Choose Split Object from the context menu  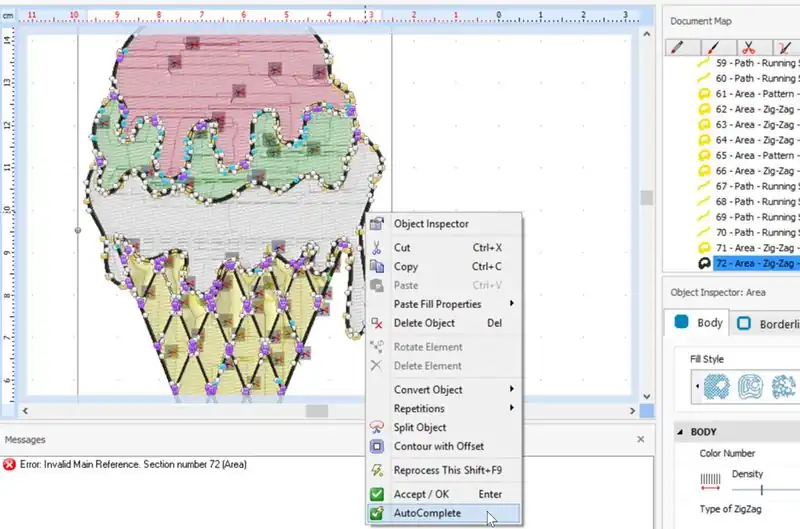point(420,427)
